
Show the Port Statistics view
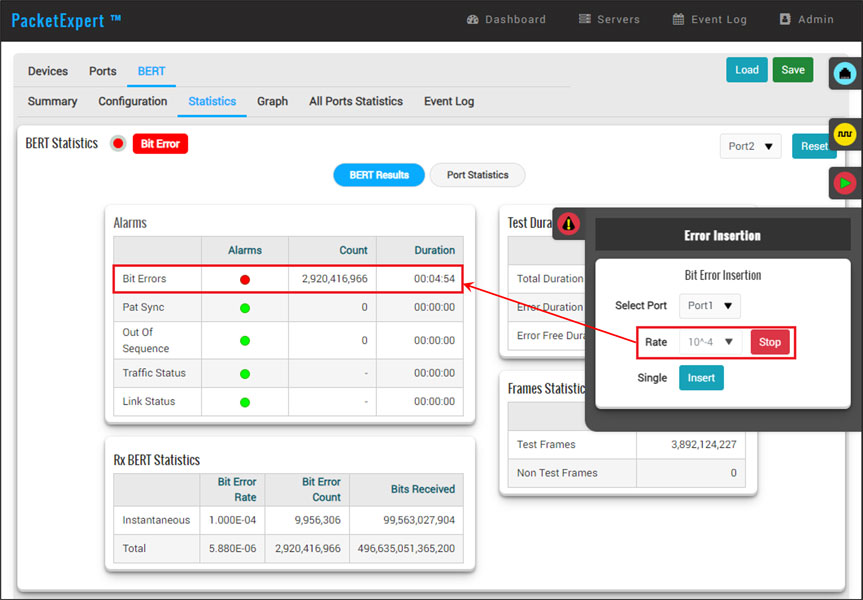click(478, 175)
